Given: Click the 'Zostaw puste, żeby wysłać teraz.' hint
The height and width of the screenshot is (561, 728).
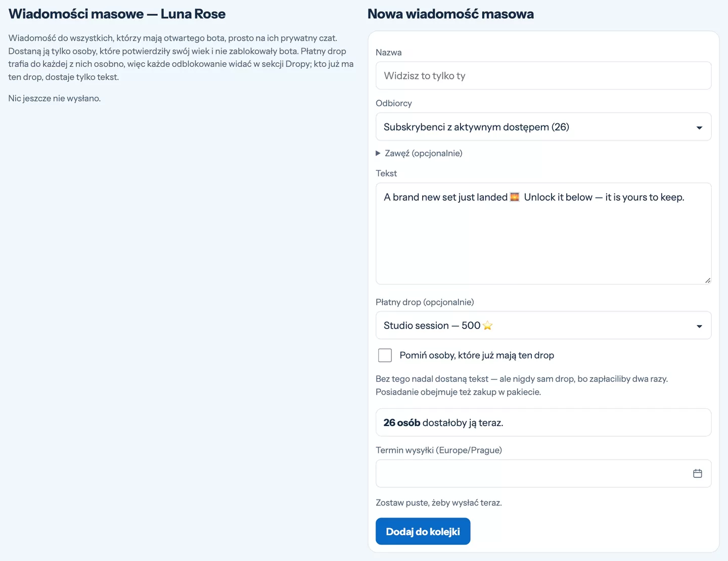Looking at the screenshot, I should coord(439,502).
